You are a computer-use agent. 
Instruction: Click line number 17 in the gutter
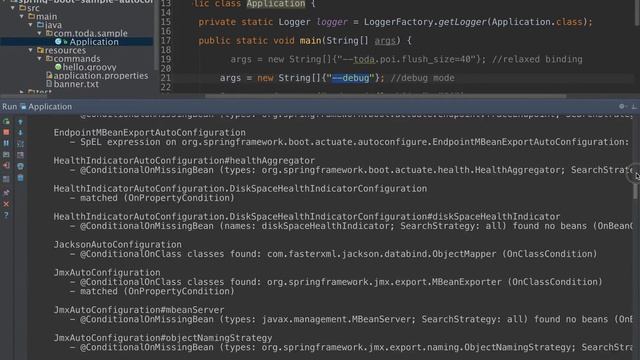(x=166, y=40)
